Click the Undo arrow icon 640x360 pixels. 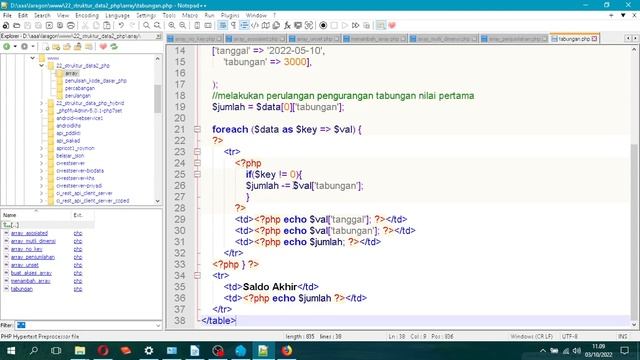121,25
